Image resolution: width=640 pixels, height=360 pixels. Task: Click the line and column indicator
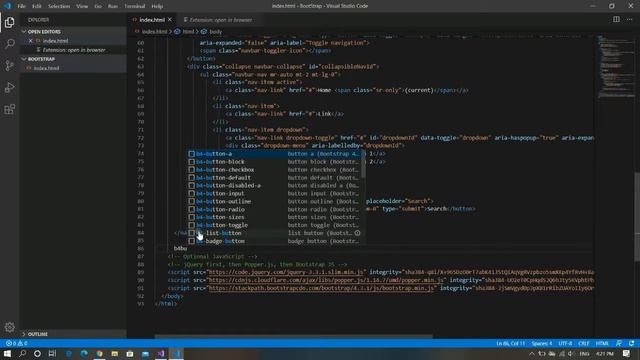click(511, 343)
